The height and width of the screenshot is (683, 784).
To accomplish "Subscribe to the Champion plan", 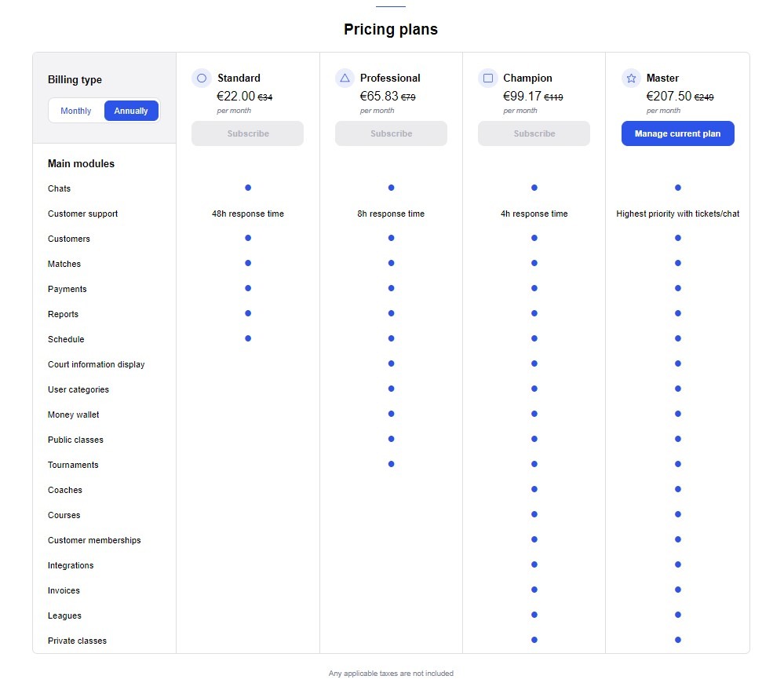I will coord(534,133).
